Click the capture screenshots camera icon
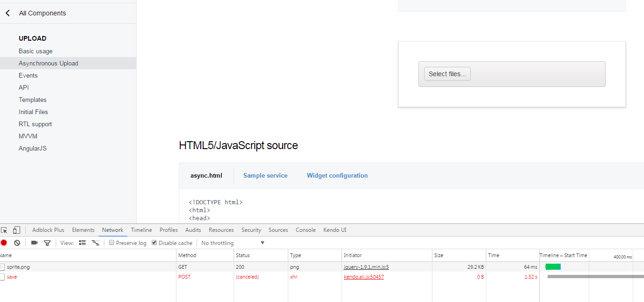The width and height of the screenshot is (644, 302). pos(34,243)
